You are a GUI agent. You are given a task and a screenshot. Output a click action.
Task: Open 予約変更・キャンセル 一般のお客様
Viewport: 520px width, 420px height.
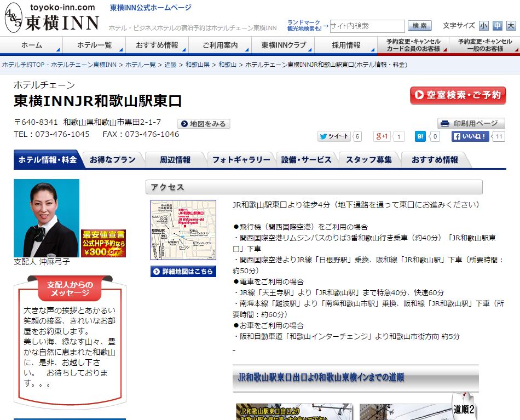coord(484,45)
